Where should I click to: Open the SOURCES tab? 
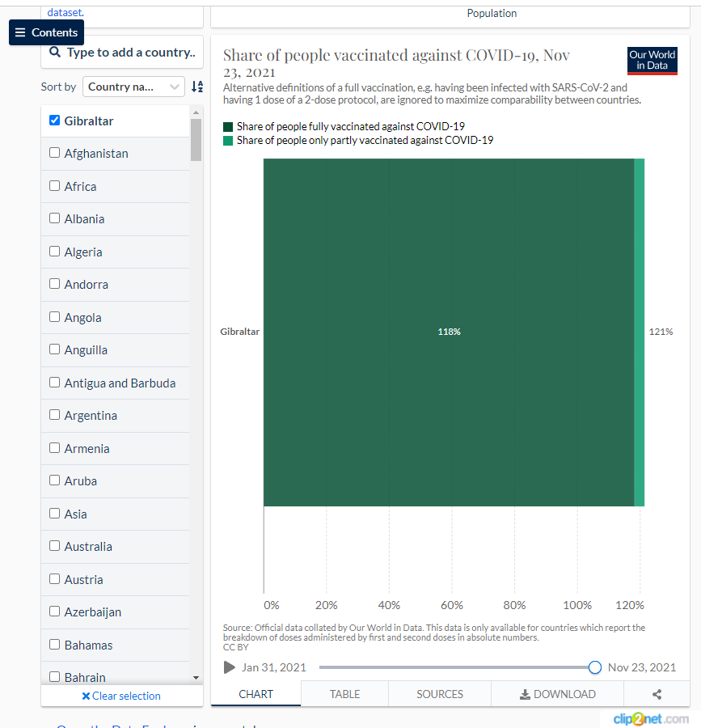(440, 694)
